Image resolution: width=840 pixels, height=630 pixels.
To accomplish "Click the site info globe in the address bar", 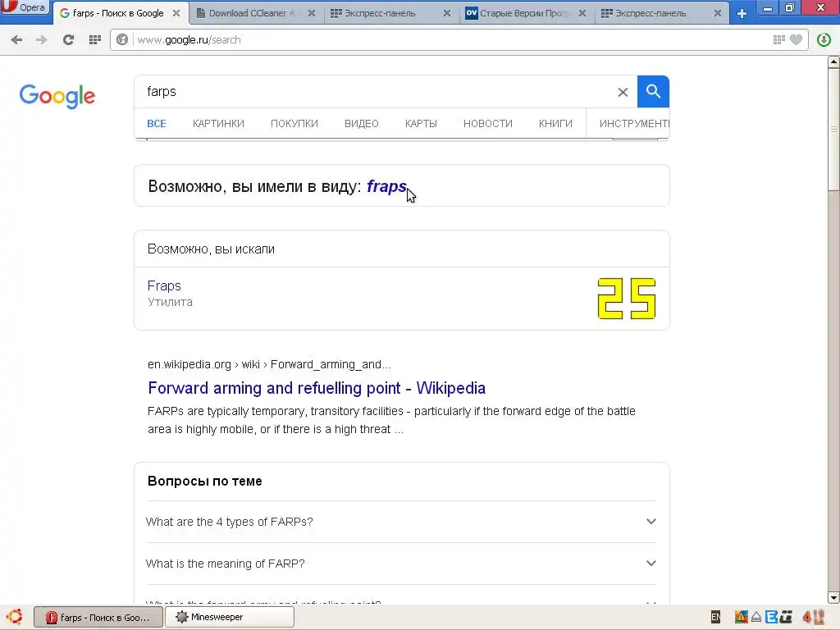I will (x=122, y=39).
